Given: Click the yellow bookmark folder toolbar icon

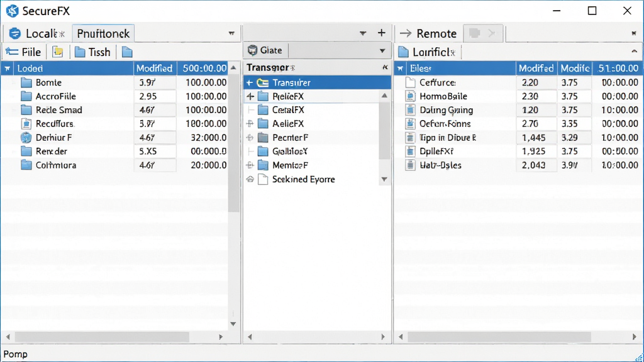Looking at the screenshot, I should click(58, 52).
